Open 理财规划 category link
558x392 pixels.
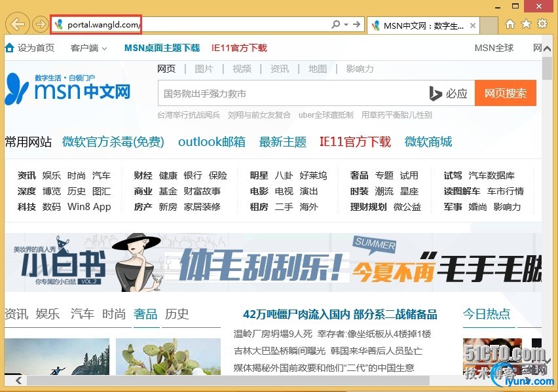tap(368, 207)
